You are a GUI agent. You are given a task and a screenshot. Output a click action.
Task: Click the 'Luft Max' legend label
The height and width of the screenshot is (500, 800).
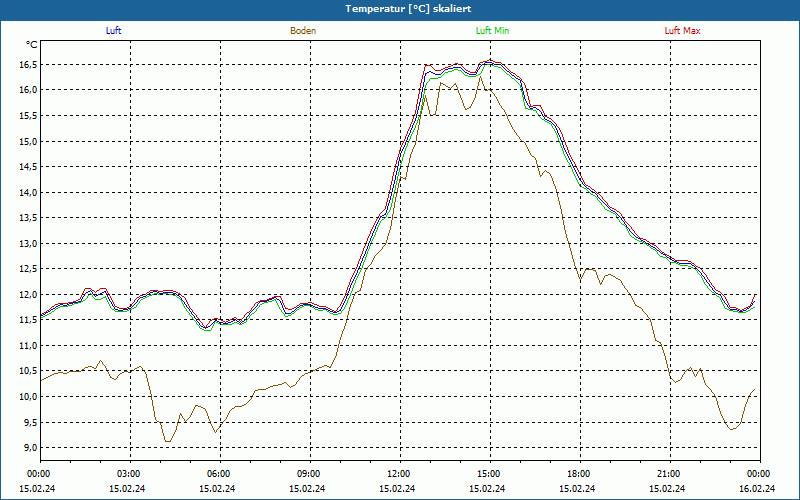[x=682, y=31]
